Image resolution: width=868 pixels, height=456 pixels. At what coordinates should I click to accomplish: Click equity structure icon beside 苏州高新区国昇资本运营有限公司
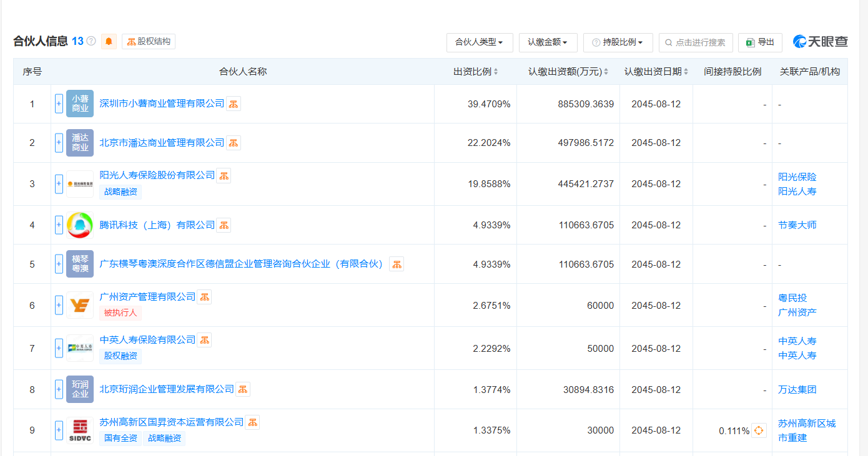tap(252, 423)
